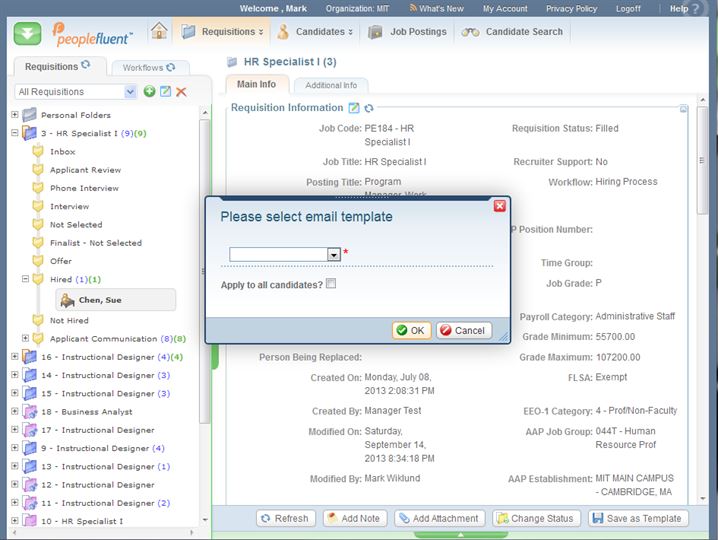Collapse the Hired folder node
Screen dimensions: 718x540
point(26,279)
